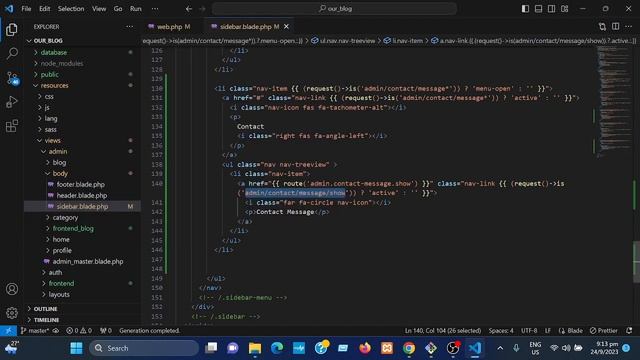The image size is (640, 360).
Task: Open Google Chrome from the taskbar
Action: pos(409,348)
